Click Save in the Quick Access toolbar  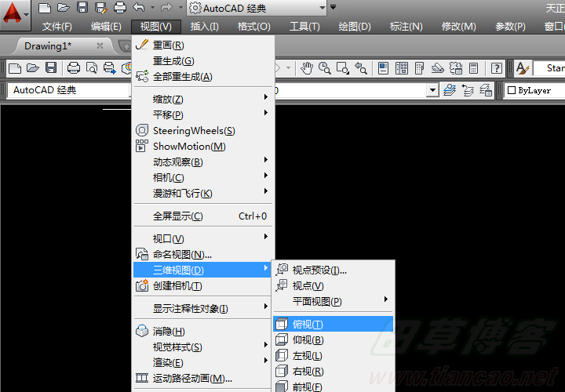click(82, 8)
